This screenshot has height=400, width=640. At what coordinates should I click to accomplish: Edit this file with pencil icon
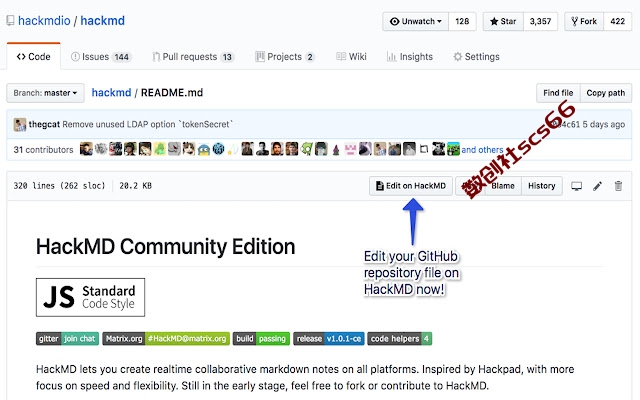pyautogui.click(x=598, y=186)
